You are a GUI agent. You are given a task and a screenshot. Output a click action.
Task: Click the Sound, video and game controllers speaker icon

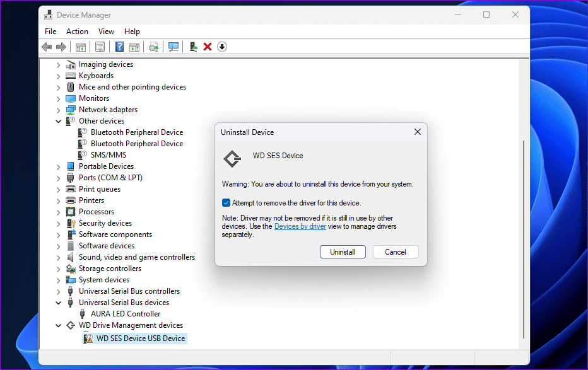coord(70,257)
